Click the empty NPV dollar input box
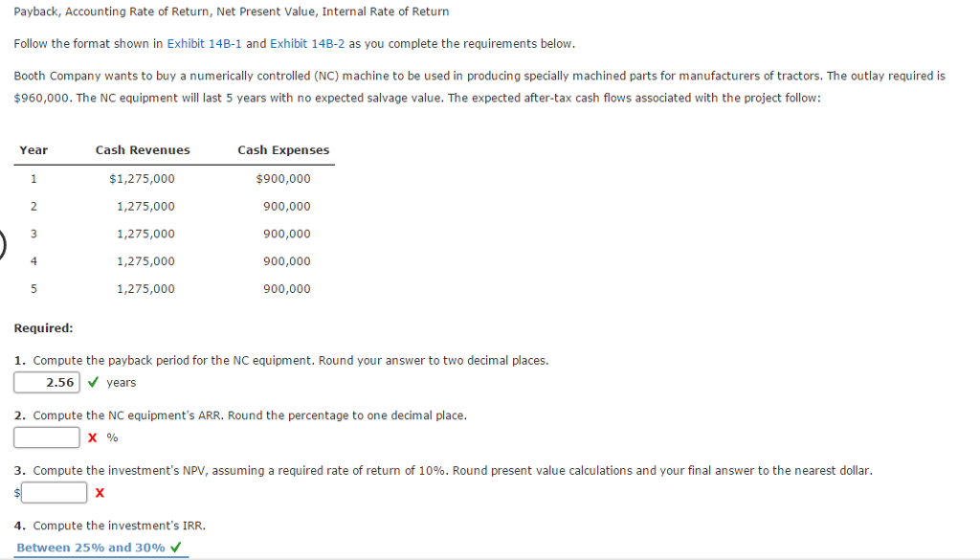 [54, 492]
